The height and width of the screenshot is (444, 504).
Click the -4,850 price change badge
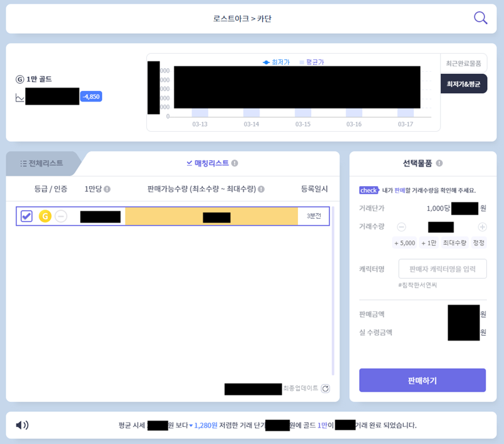coord(91,96)
